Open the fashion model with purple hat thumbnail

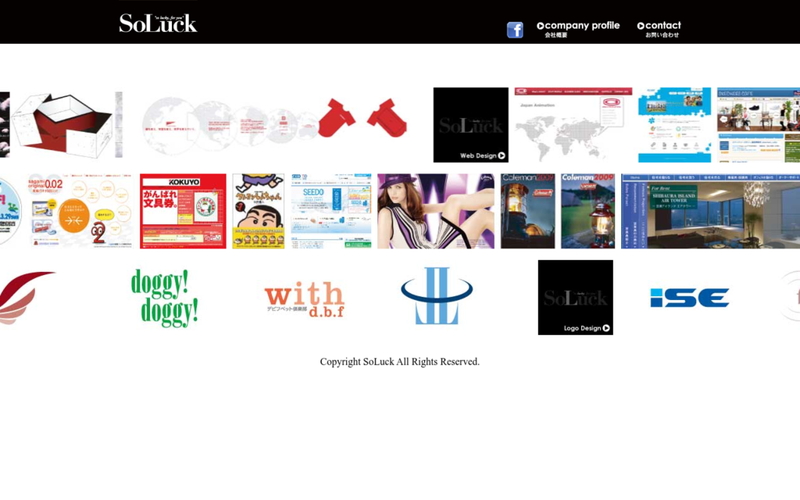[436, 211]
